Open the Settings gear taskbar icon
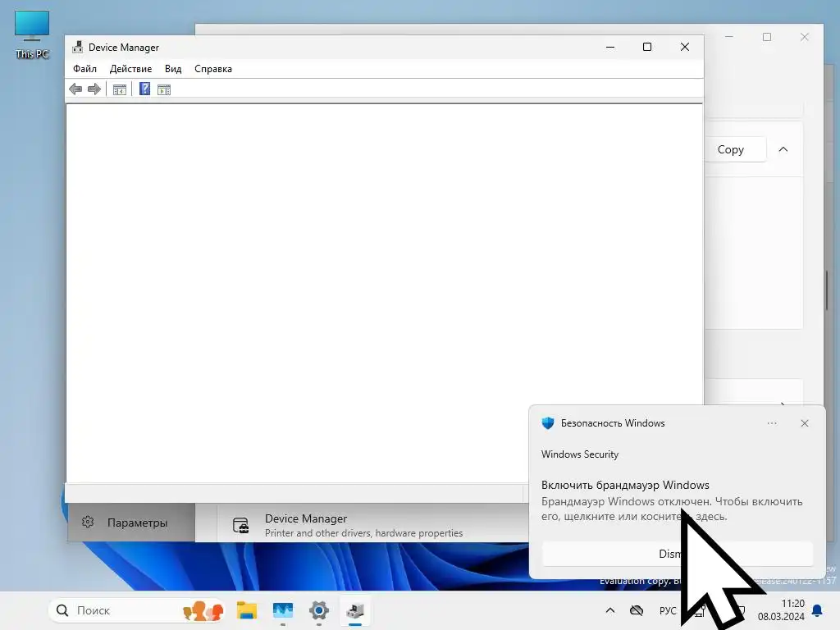Screen dimensions: 840x630 [x=319, y=610]
